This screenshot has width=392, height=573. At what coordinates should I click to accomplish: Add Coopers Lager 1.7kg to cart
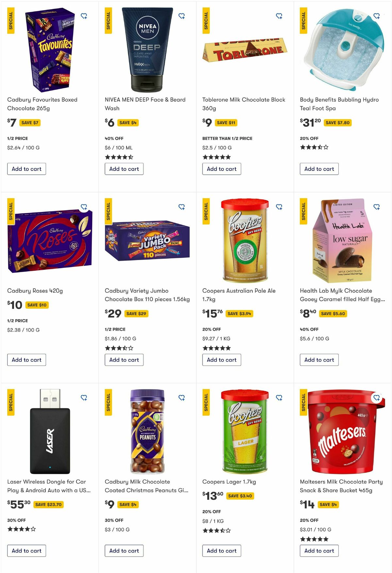(221, 551)
